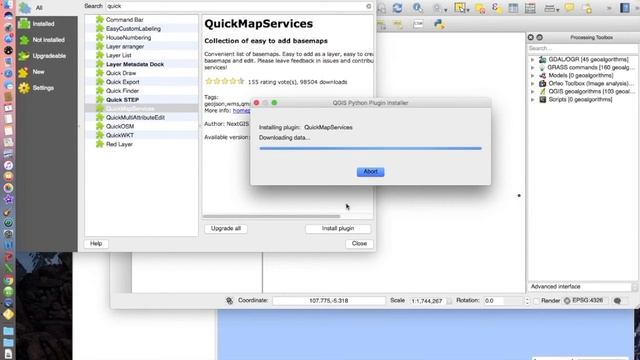Click the New Bookmark icon
Viewport: 640px width, 360px height.
(587, 8)
